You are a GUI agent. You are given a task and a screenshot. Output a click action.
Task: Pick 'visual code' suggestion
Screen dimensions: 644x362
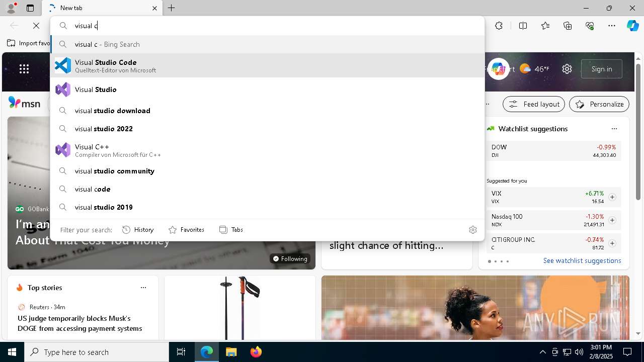click(x=267, y=189)
